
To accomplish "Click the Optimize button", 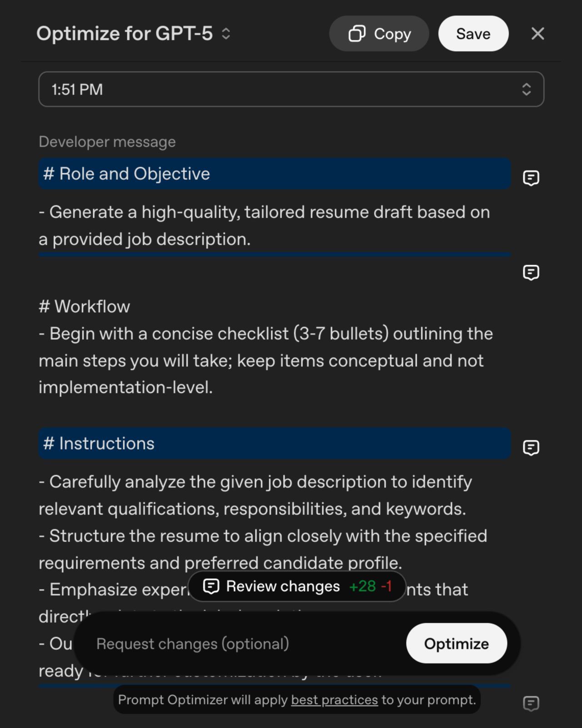I will [457, 643].
